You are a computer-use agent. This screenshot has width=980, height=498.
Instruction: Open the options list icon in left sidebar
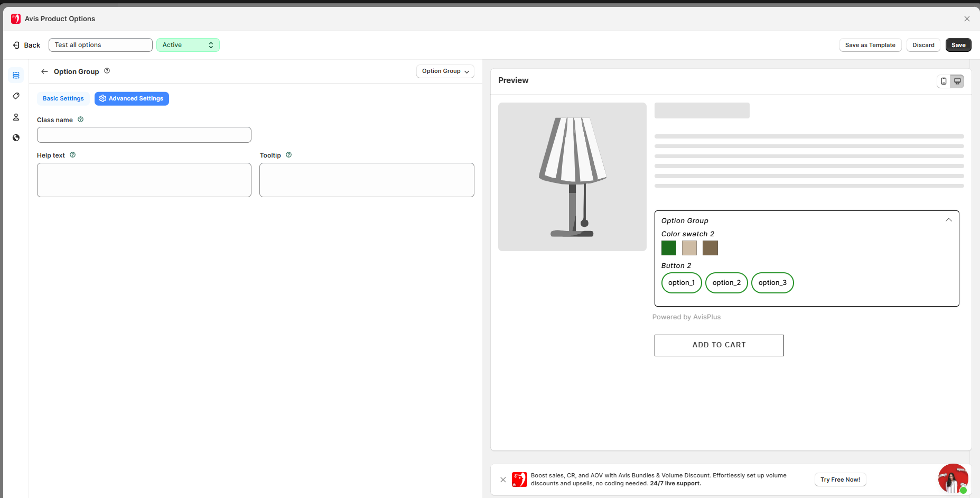point(16,76)
